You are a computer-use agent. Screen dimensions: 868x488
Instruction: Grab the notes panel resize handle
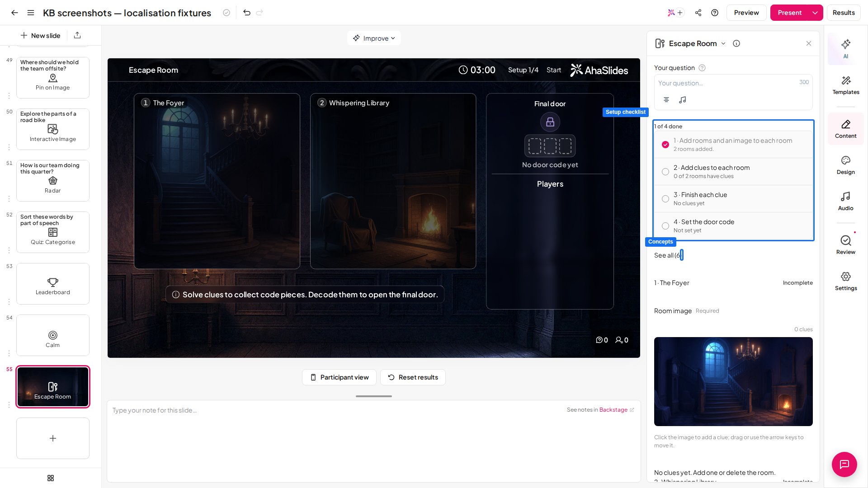tap(373, 396)
